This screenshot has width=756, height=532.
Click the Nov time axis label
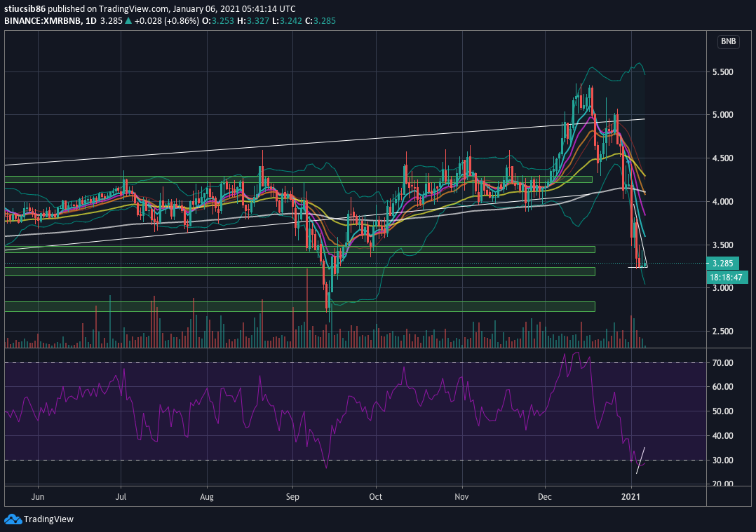[462, 496]
